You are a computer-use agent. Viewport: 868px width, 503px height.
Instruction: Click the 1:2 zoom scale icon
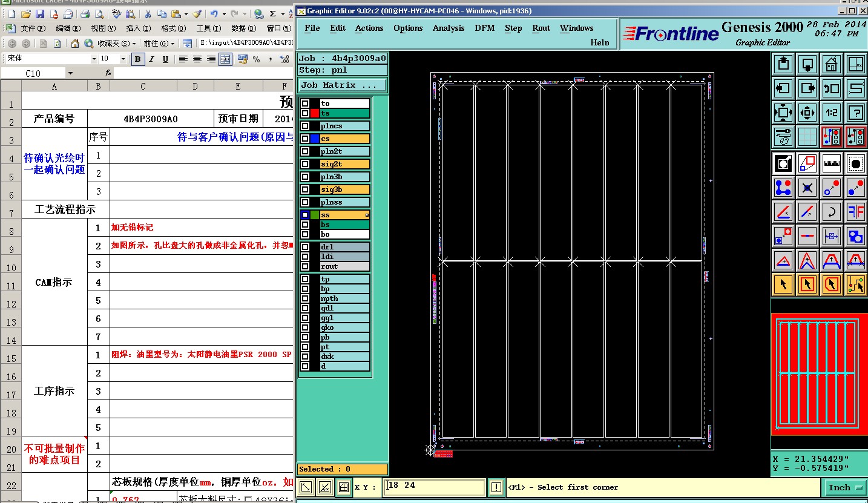point(831,113)
